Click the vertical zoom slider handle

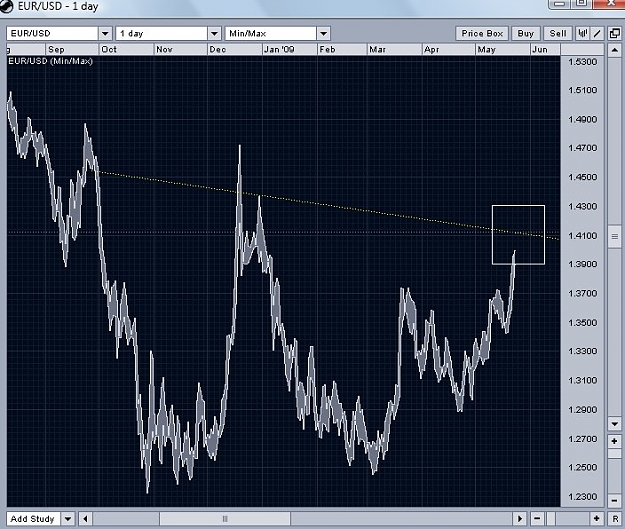pyautogui.click(x=615, y=454)
